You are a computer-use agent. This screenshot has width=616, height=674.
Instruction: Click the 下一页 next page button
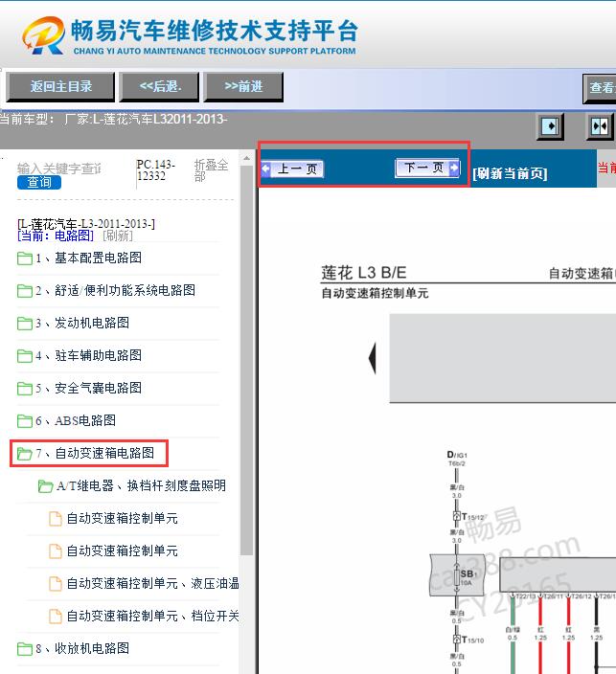point(427,168)
